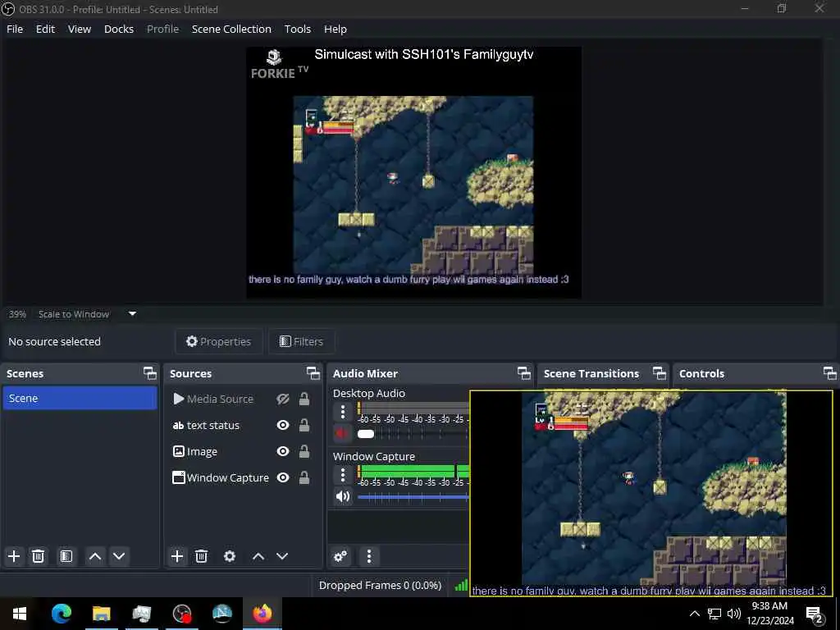Add a new source with plus button
Screen dimensions: 840x630
(177, 556)
